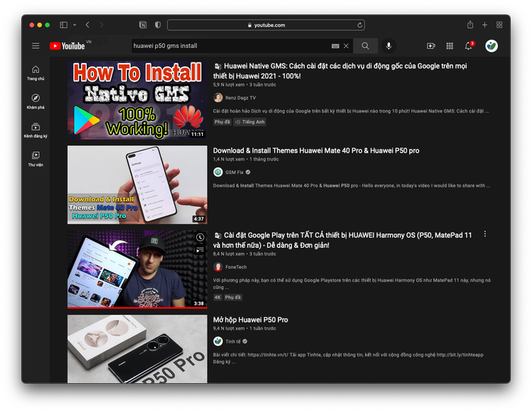Show the Safari tab overview

click(x=499, y=25)
